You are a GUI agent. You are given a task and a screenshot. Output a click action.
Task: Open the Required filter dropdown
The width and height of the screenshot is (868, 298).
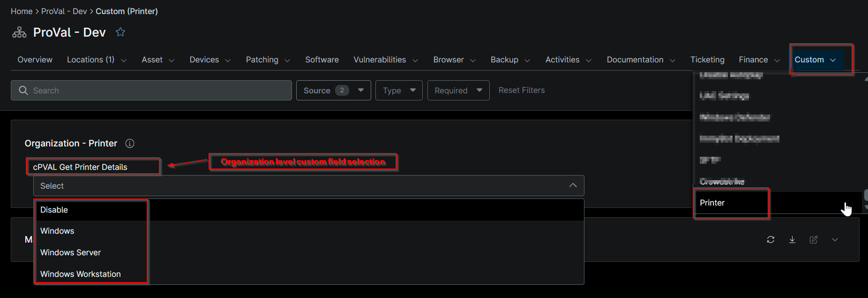click(458, 90)
